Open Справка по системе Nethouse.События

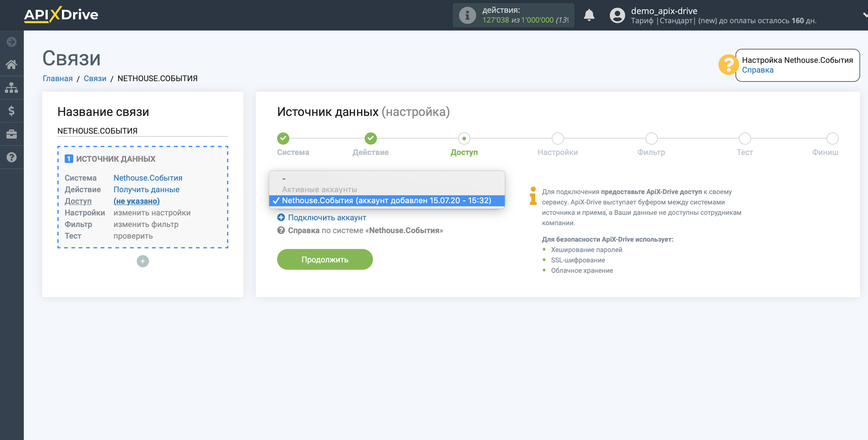coord(365,230)
